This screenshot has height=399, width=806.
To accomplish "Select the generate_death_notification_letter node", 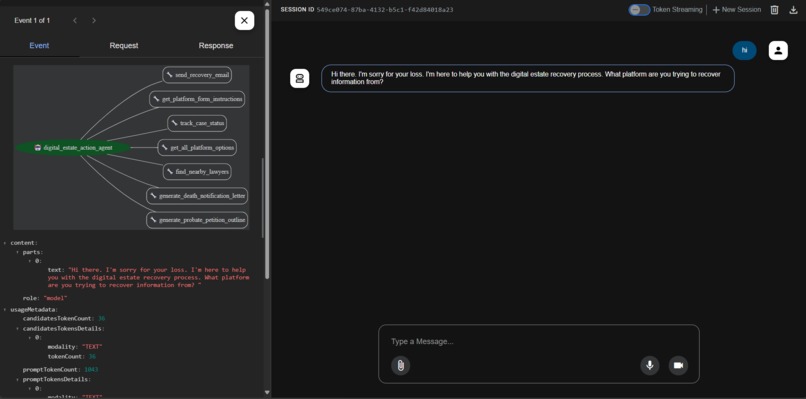I will click(197, 196).
